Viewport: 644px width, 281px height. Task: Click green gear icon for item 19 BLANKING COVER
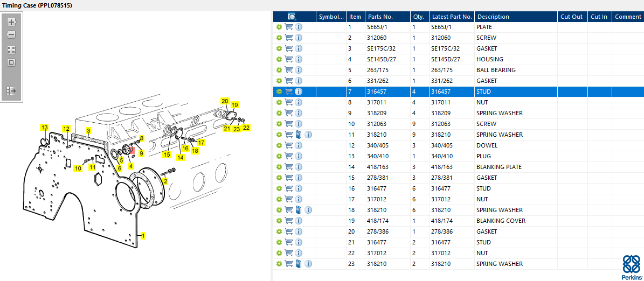coord(279,221)
